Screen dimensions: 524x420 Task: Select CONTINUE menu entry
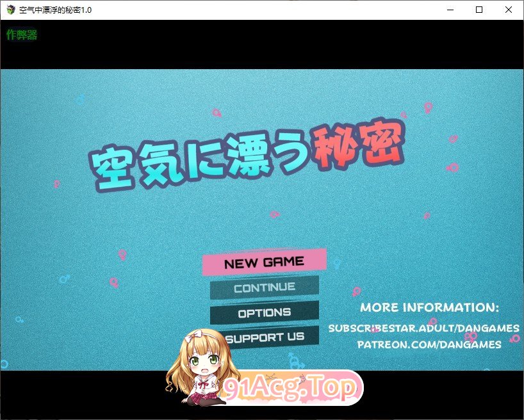tap(265, 287)
